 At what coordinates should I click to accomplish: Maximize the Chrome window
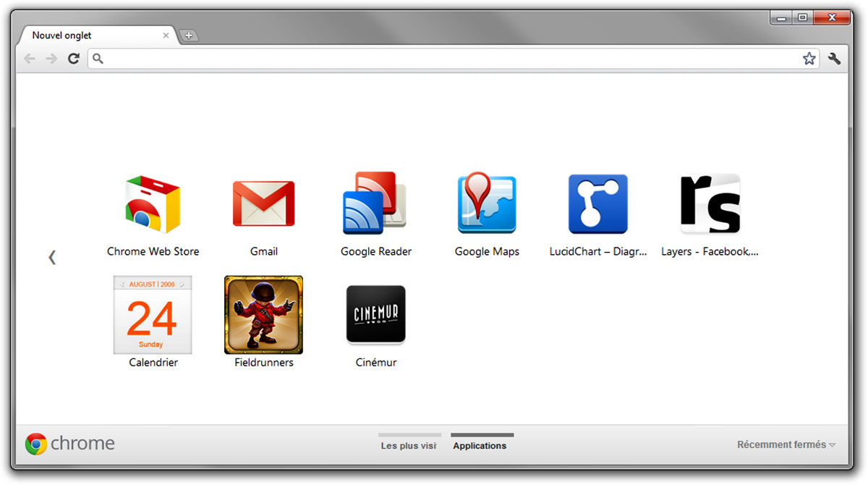click(x=802, y=17)
